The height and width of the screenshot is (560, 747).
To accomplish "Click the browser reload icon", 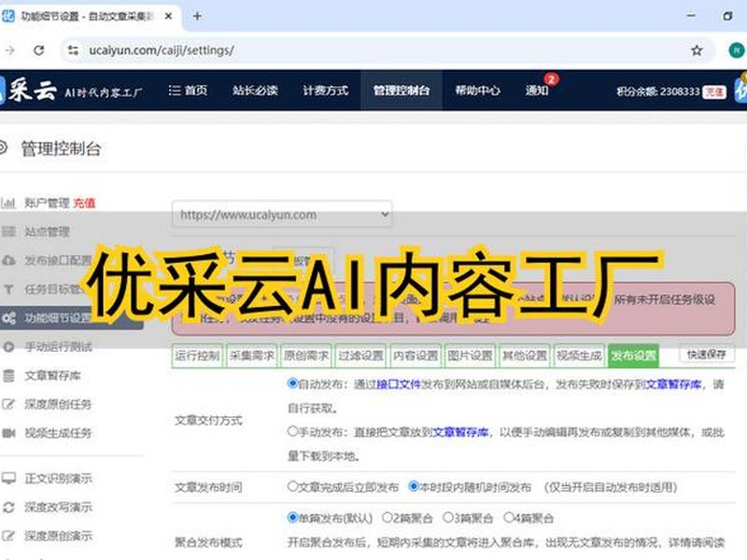I will [39, 50].
